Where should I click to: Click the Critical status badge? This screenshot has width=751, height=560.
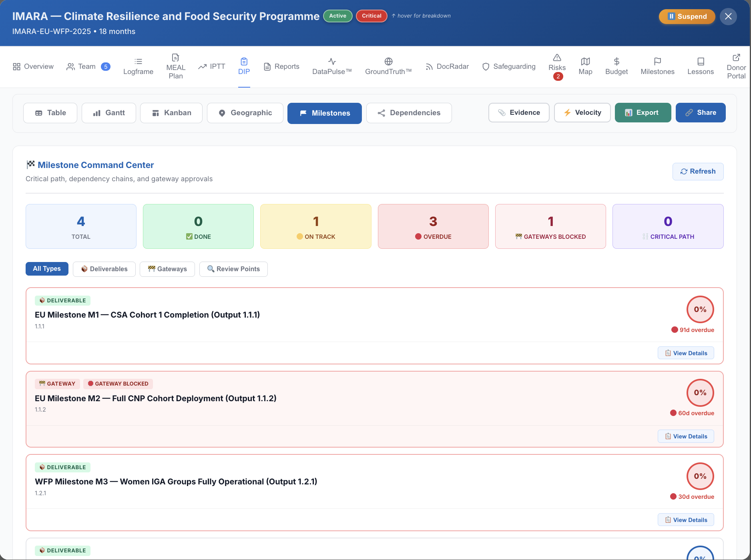pos(371,16)
